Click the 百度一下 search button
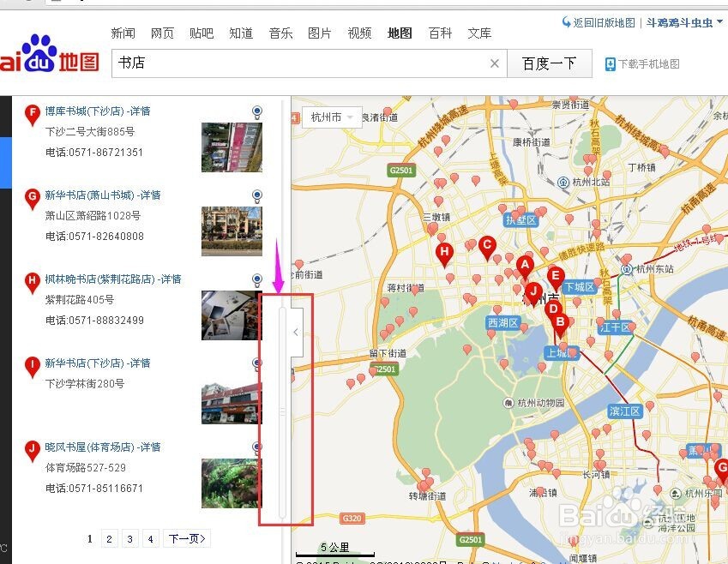The width and height of the screenshot is (728, 564). [x=550, y=63]
